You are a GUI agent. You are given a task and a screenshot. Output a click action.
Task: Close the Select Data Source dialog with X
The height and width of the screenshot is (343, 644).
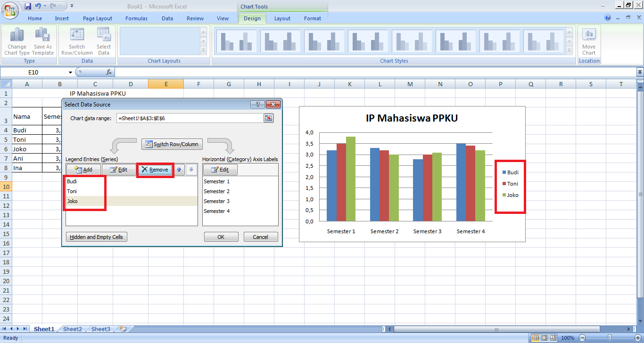click(273, 104)
